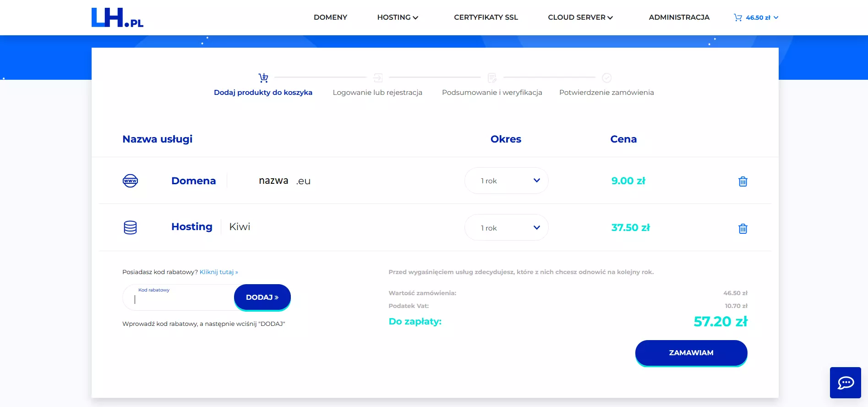Click the LH.pl logo
Image resolution: width=868 pixels, height=407 pixels.
tap(117, 17)
